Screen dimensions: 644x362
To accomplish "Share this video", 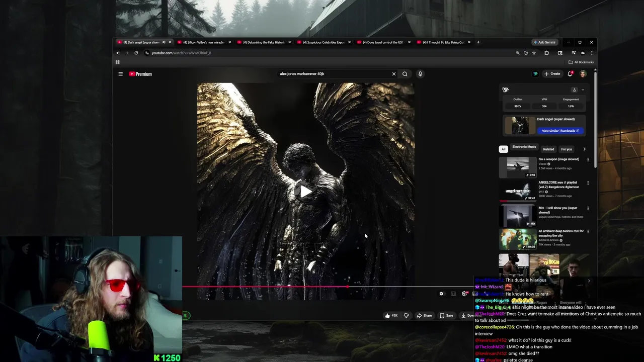I will point(424,316).
